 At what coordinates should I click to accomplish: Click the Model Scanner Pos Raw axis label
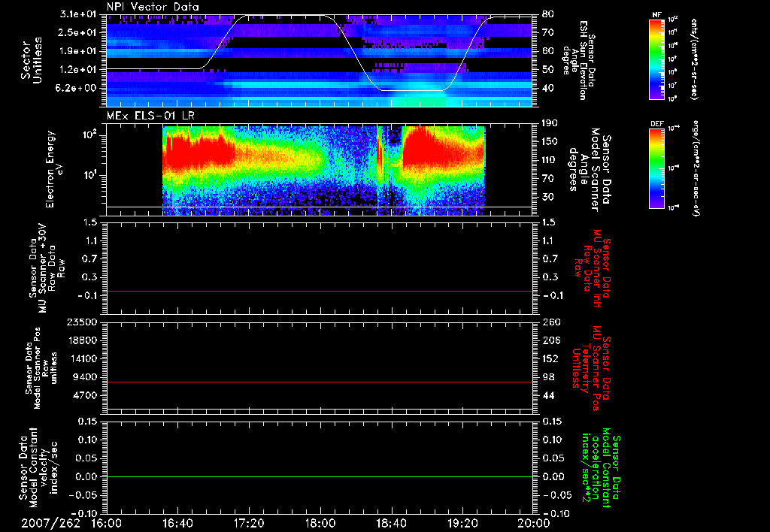[41, 368]
